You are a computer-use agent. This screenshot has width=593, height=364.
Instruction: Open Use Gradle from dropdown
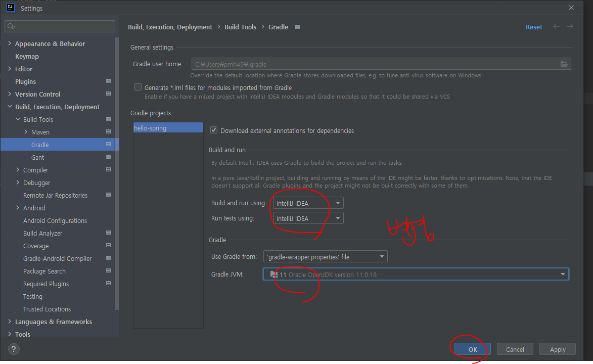(x=325, y=256)
